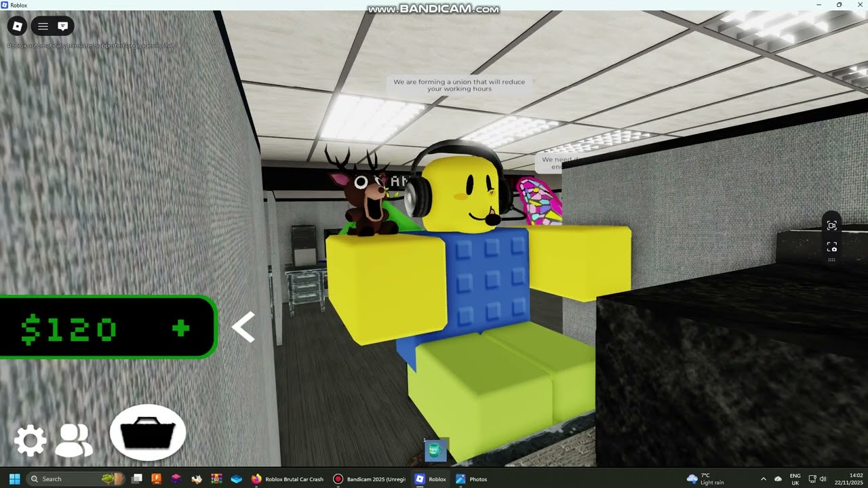This screenshot has height=488, width=868.
Task: Open the Windows Start menu
Action: coord(14,479)
